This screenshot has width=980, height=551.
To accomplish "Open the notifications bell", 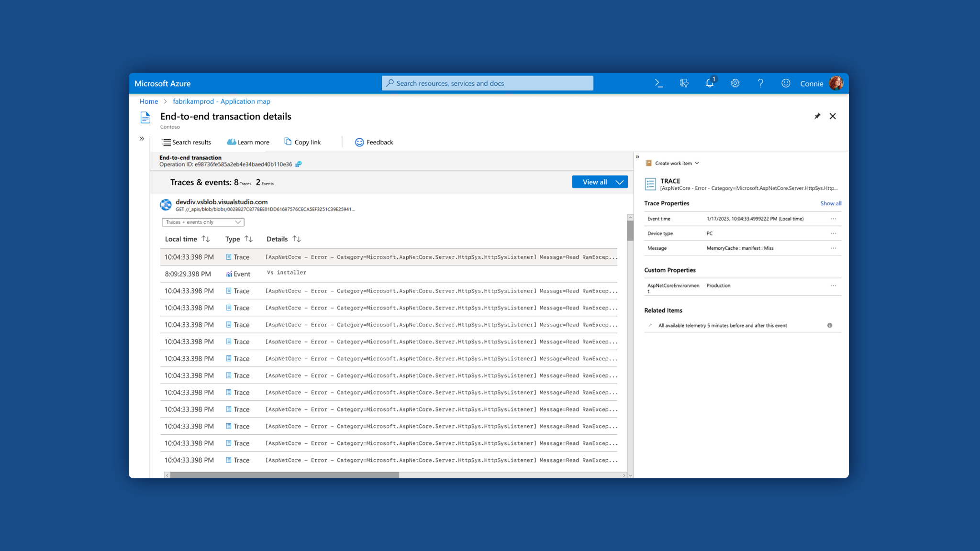I will (710, 83).
